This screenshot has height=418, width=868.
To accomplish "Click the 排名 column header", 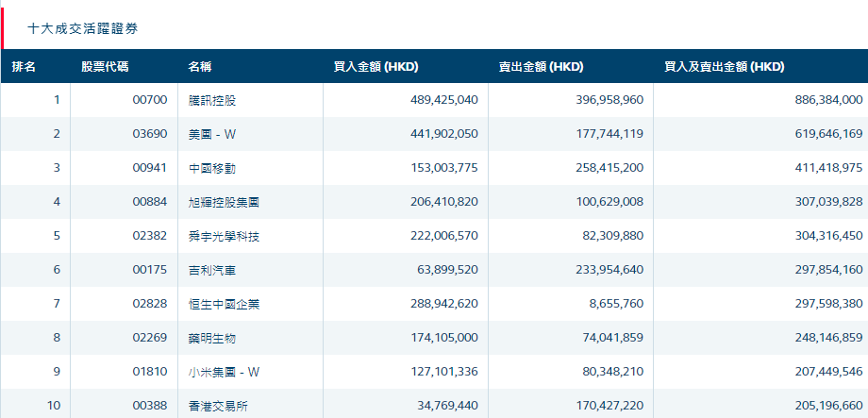I will pos(24,67).
